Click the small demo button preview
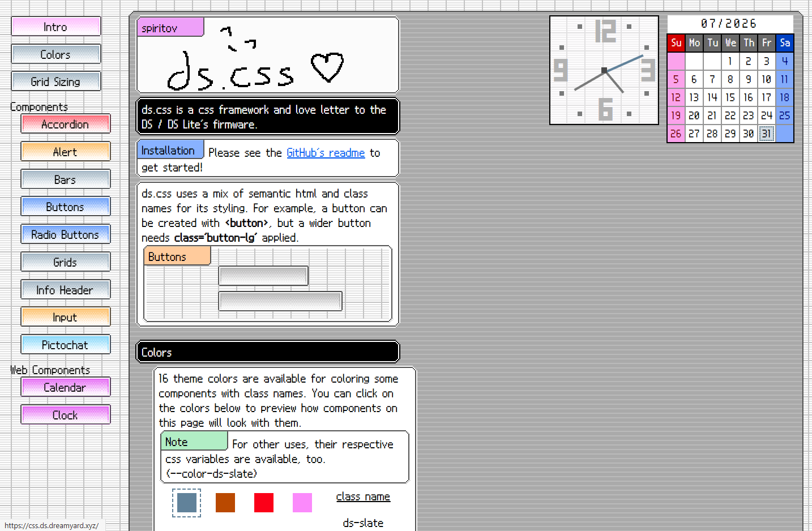 263,276
